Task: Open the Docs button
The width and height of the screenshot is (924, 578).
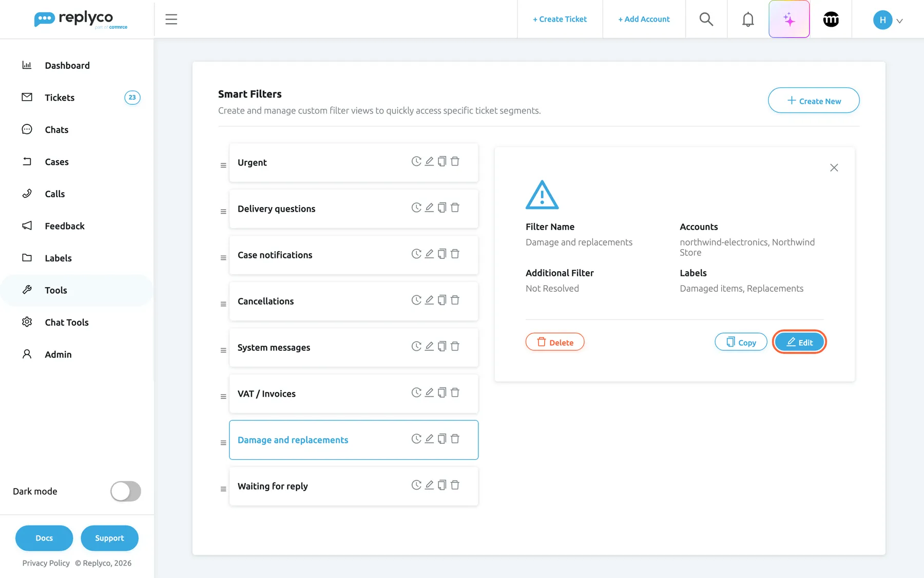Action: [44, 538]
